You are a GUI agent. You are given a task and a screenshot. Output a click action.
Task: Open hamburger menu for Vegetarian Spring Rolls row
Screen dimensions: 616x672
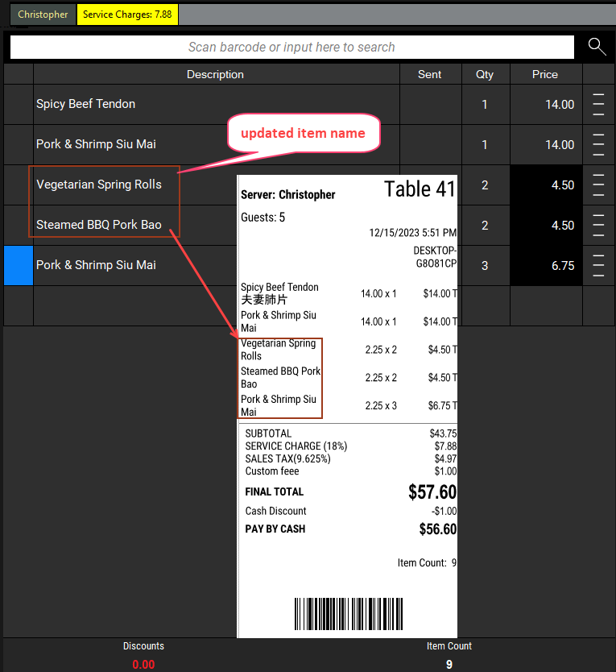pos(597,185)
